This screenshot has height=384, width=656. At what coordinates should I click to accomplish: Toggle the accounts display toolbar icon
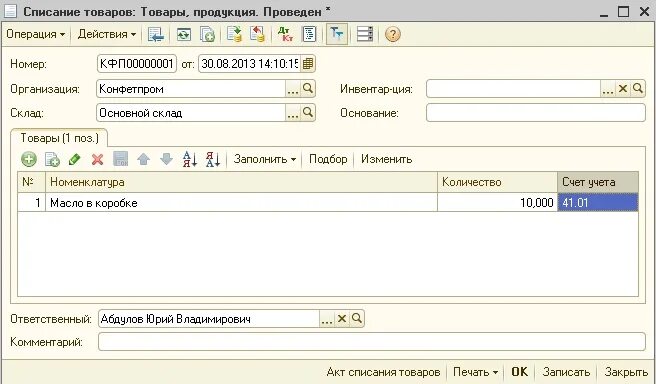(x=336, y=34)
